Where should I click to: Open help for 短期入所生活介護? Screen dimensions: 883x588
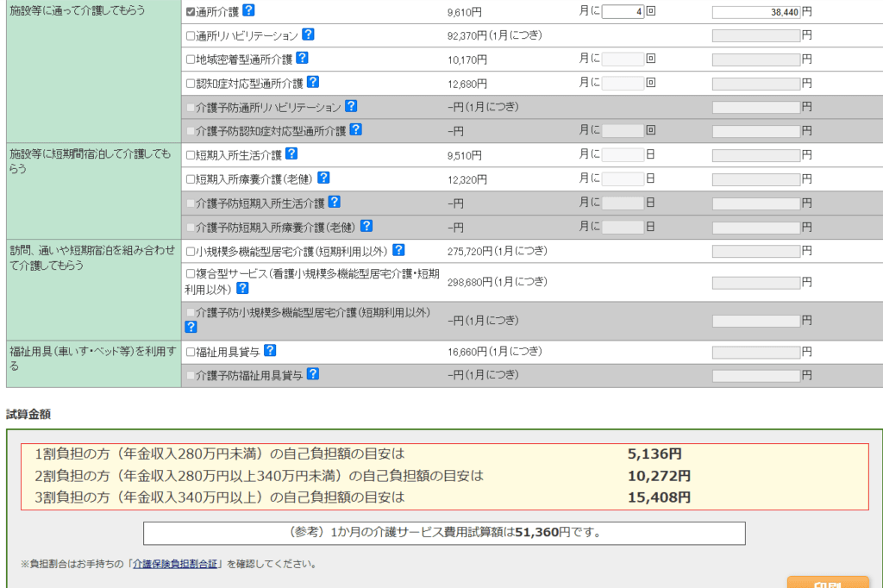pyautogui.click(x=291, y=153)
